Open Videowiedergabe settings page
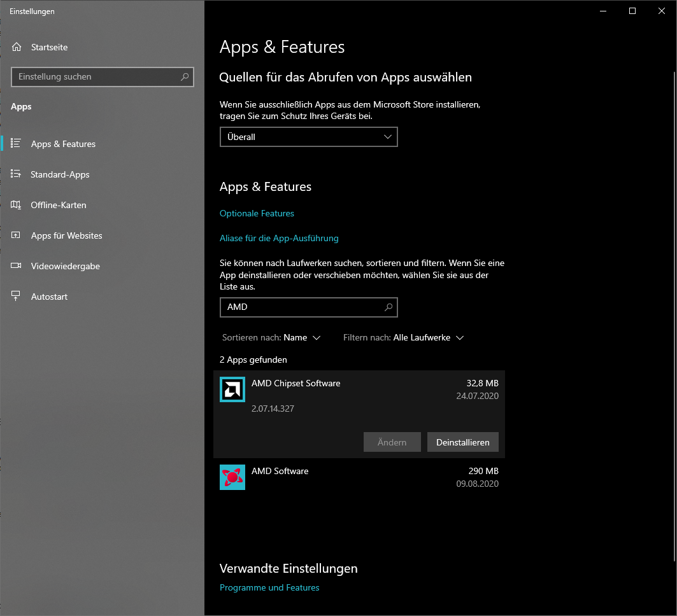 pyautogui.click(x=65, y=266)
